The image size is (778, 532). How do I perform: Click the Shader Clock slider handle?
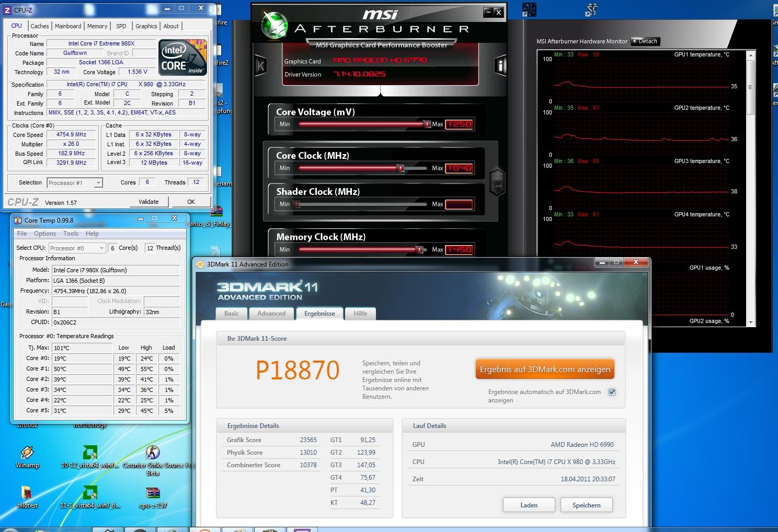click(297, 204)
